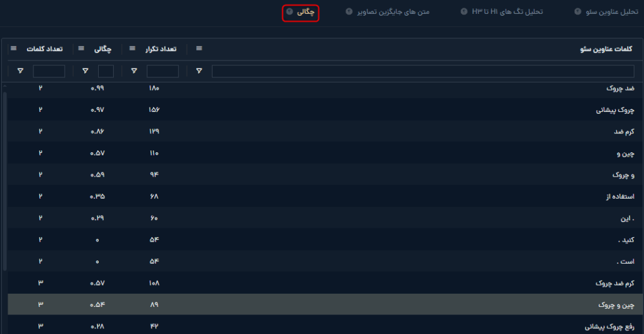The height and width of the screenshot is (334, 644).
Task: Open column menu for تعداد تکرار
Action: [x=133, y=48]
